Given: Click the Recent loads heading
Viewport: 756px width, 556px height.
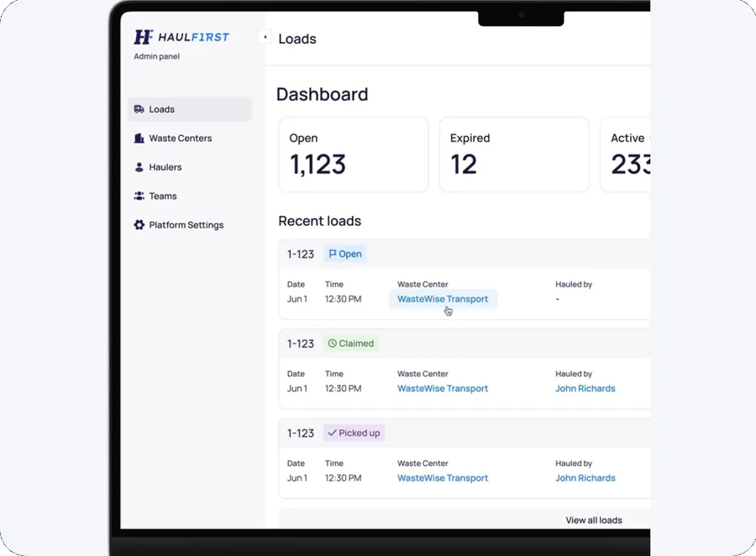Looking at the screenshot, I should (320, 221).
